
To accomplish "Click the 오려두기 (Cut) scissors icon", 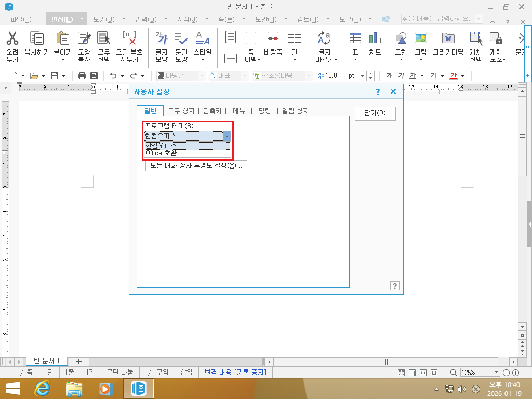I will pos(12,38).
